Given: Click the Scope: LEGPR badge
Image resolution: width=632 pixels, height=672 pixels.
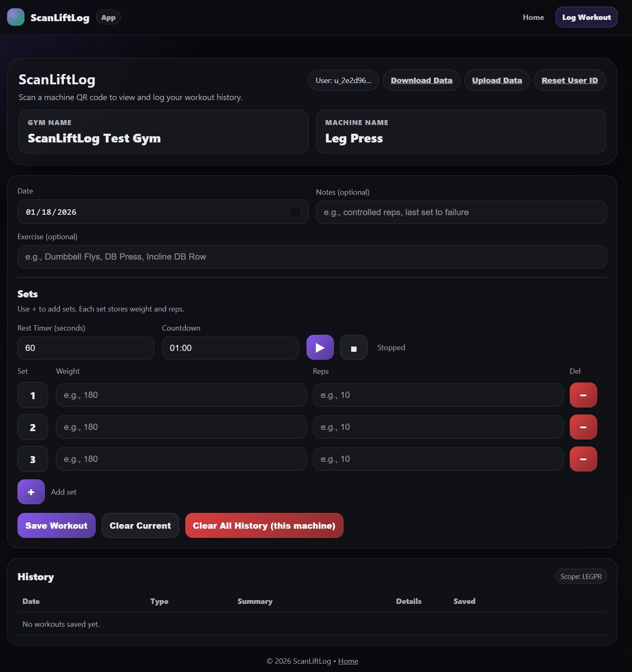Looking at the screenshot, I should tap(581, 576).
